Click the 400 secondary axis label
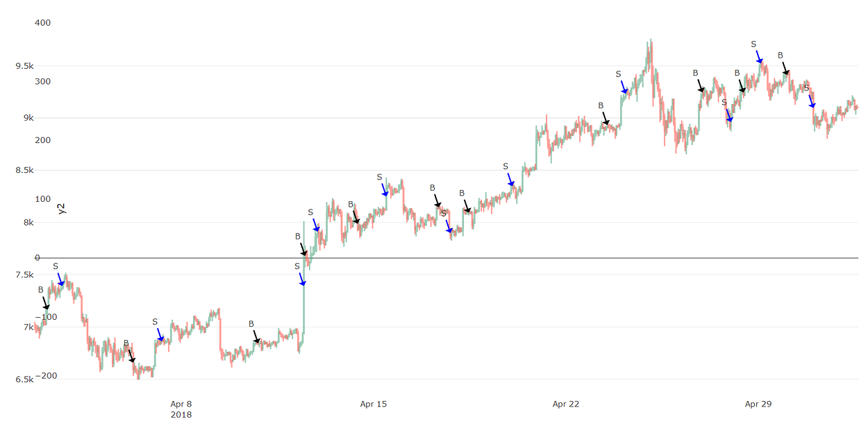 42,23
